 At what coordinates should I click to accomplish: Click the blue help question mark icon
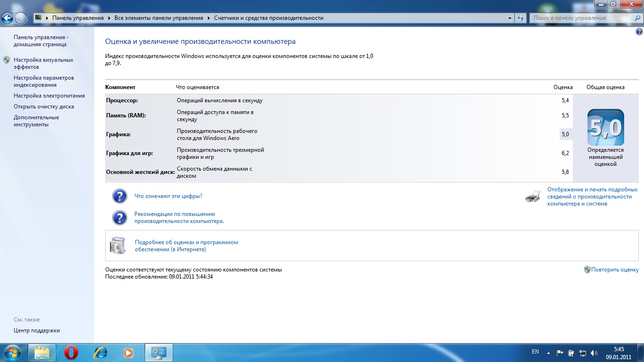[639, 32]
